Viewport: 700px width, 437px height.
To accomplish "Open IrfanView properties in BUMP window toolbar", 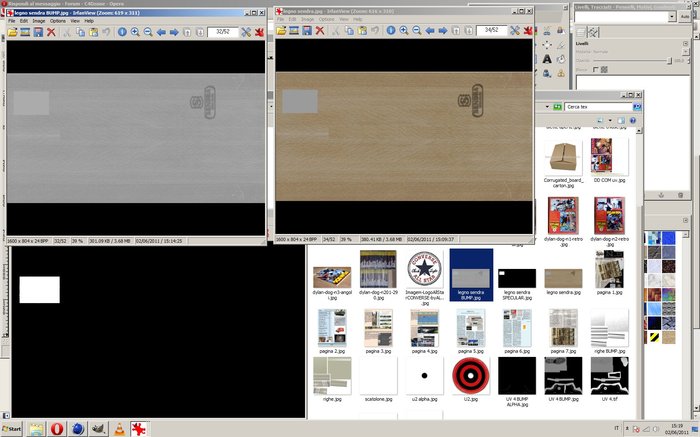I will pyautogui.click(x=246, y=32).
